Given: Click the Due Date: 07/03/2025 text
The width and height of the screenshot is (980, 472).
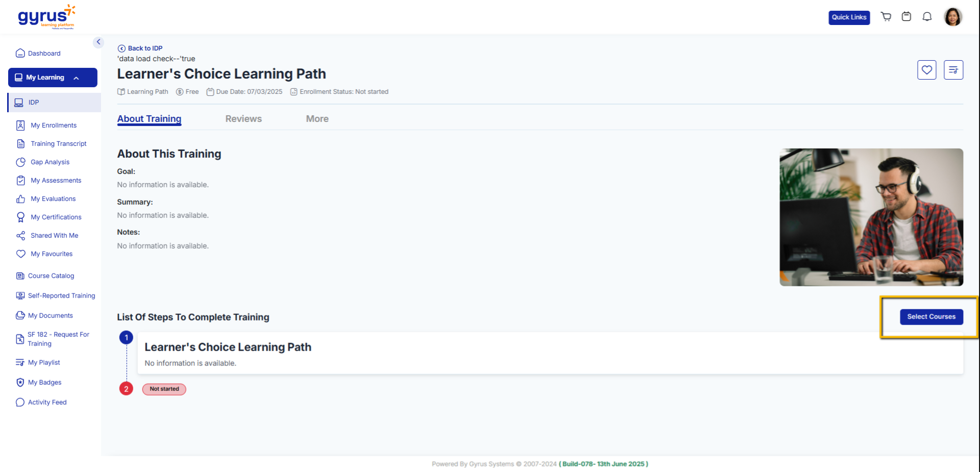Looking at the screenshot, I should pos(249,92).
